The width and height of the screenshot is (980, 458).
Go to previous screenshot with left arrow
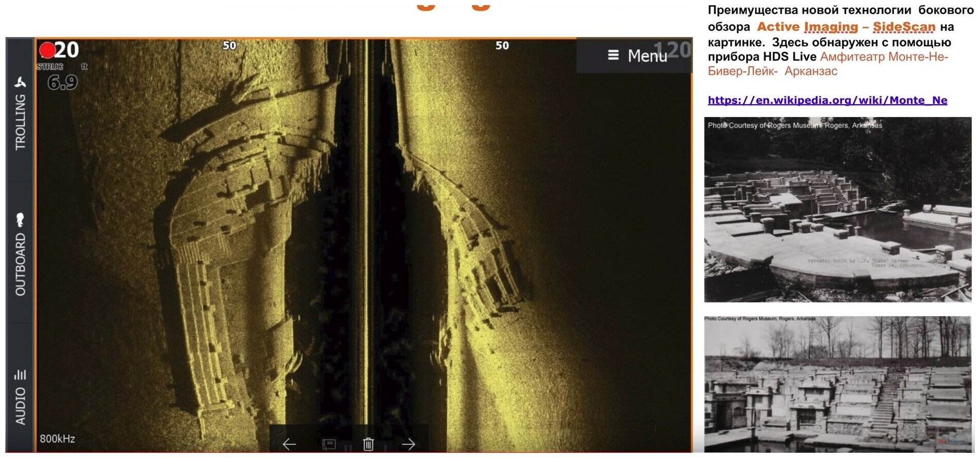[289, 444]
